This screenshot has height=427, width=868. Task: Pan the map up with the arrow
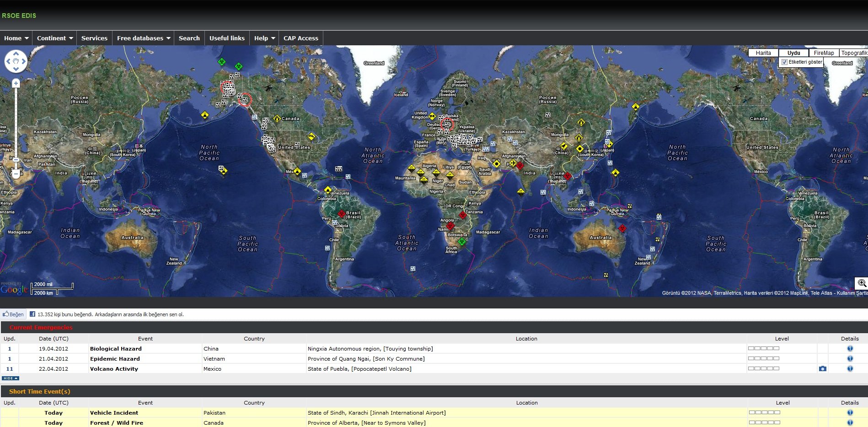pyautogui.click(x=16, y=54)
